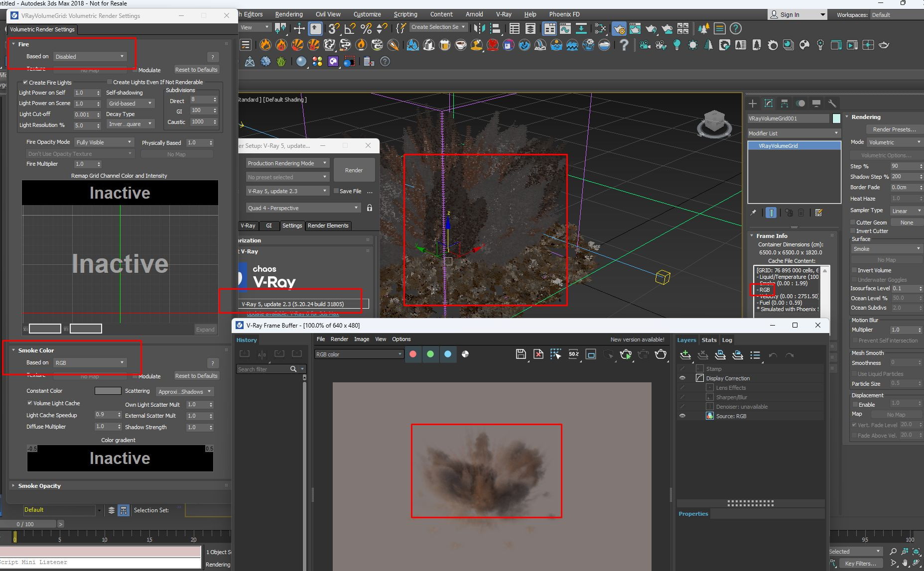Open the Arnold menu
The image size is (924, 571).
[x=474, y=14]
